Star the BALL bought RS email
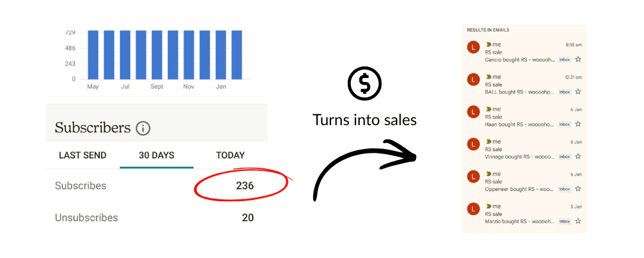644x258 pixels. pyautogui.click(x=578, y=92)
